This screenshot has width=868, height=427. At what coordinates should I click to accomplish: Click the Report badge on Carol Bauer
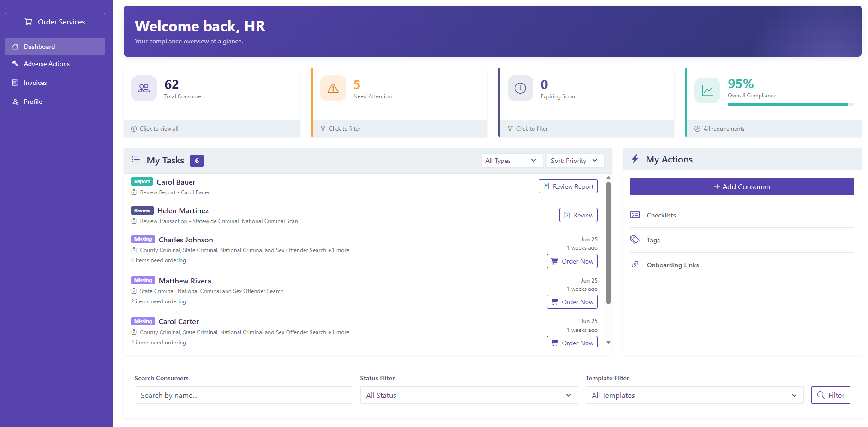coord(142,182)
